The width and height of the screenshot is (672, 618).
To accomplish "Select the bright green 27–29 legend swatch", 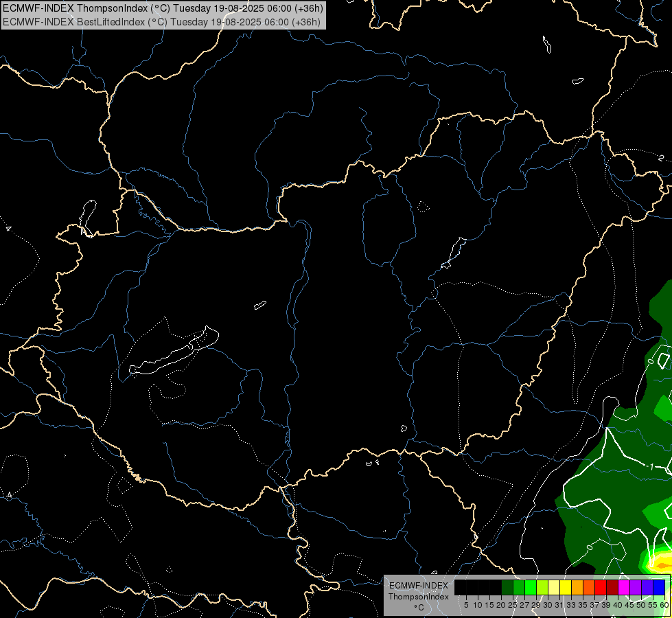I will [531, 587].
